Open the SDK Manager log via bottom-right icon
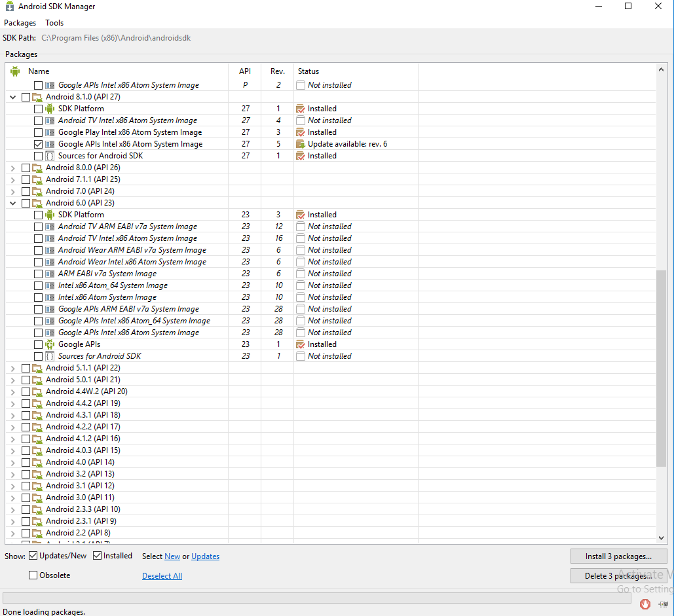The width and height of the screenshot is (674, 616). [x=664, y=604]
